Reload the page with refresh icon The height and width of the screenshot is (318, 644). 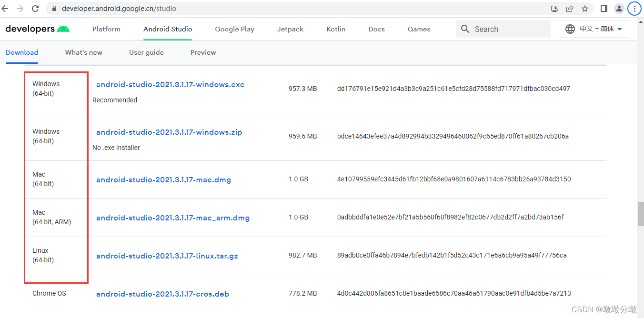coord(35,9)
